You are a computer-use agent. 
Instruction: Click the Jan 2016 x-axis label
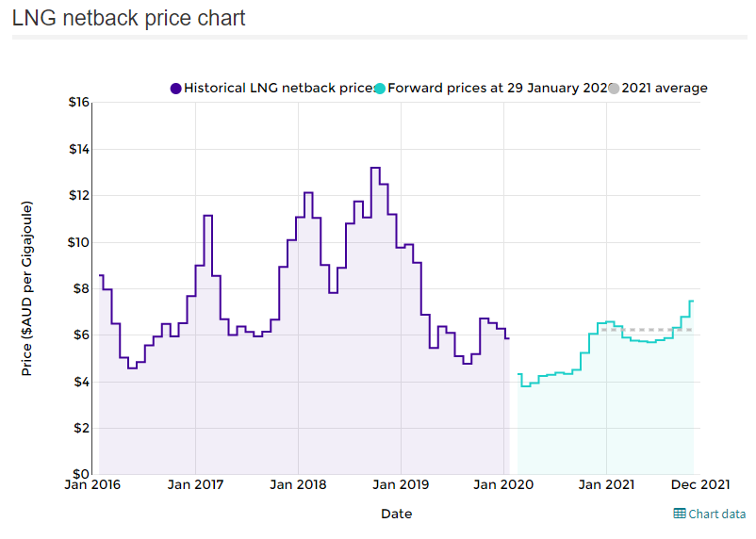92,484
